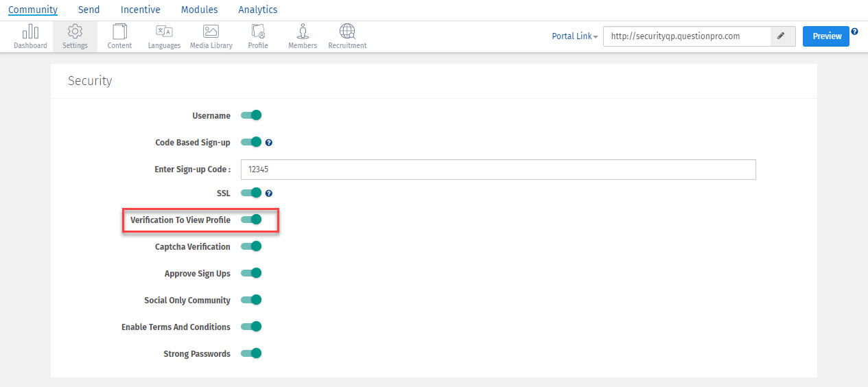Click the blue Preview button
Screen dimensions: 868x387
tap(826, 36)
